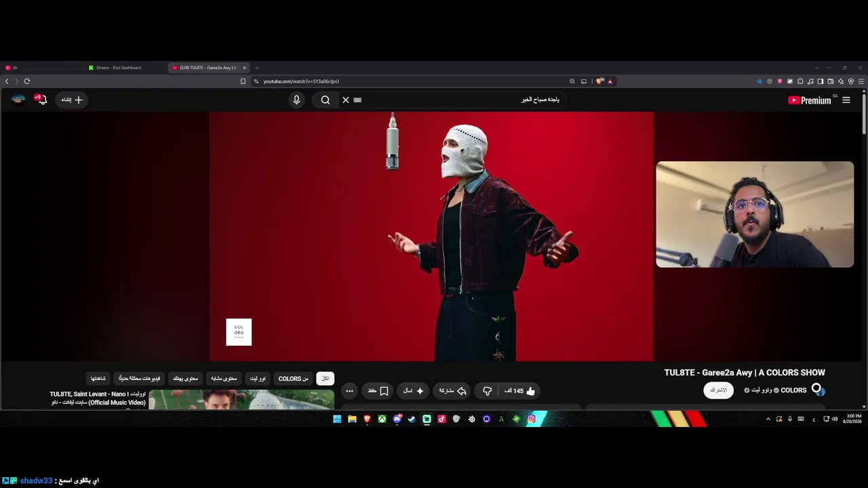Start voice search with the microphone
The height and width of the screenshot is (488, 868).
tap(296, 100)
